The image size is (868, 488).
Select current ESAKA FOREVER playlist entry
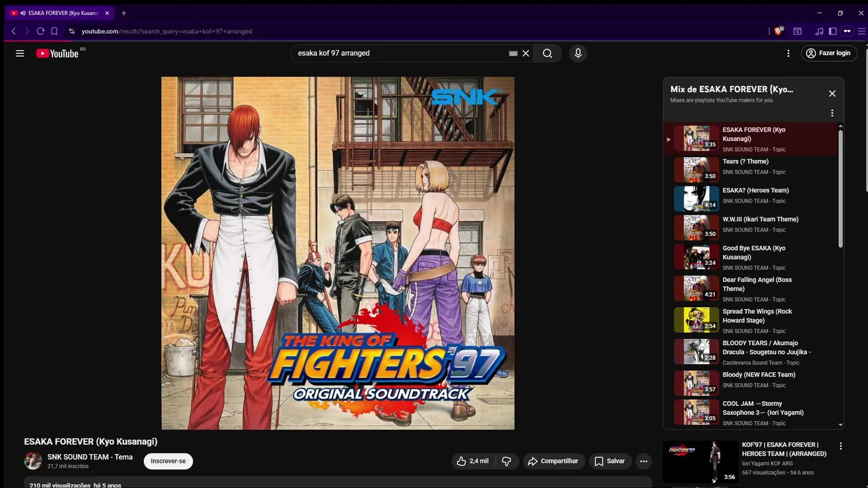click(751, 139)
